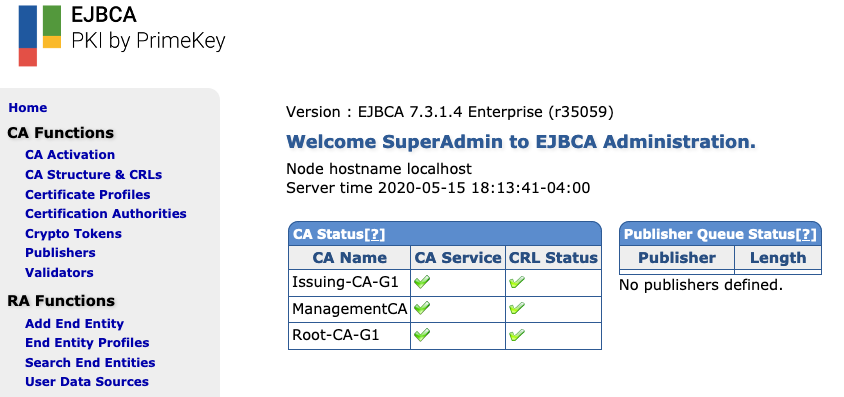Open Certificate Profiles link

(x=88, y=194)
